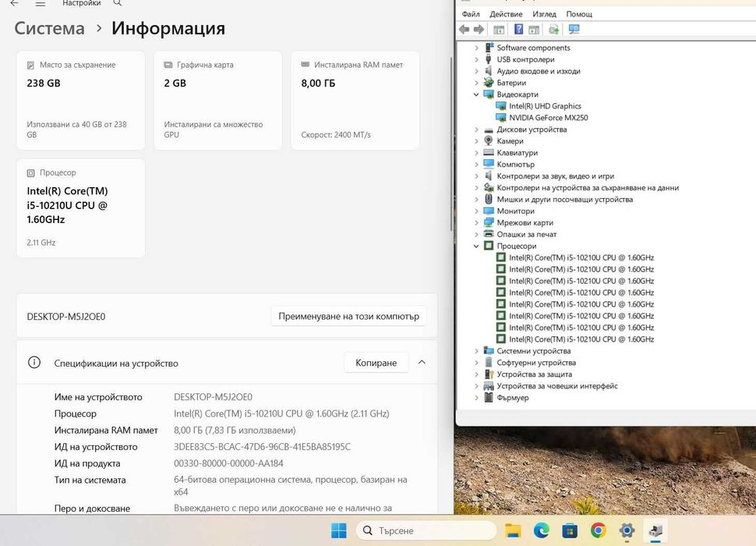
Task: Click the Settings gear on taskbar
Action: (x=627, y=530)
